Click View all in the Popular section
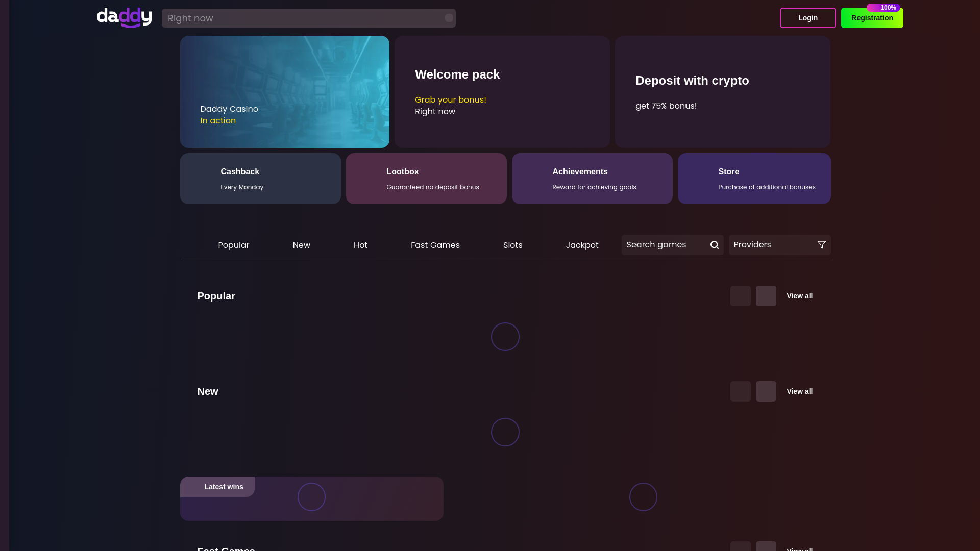The height and width of the screenshot is (551, 980). click(800, 296)
